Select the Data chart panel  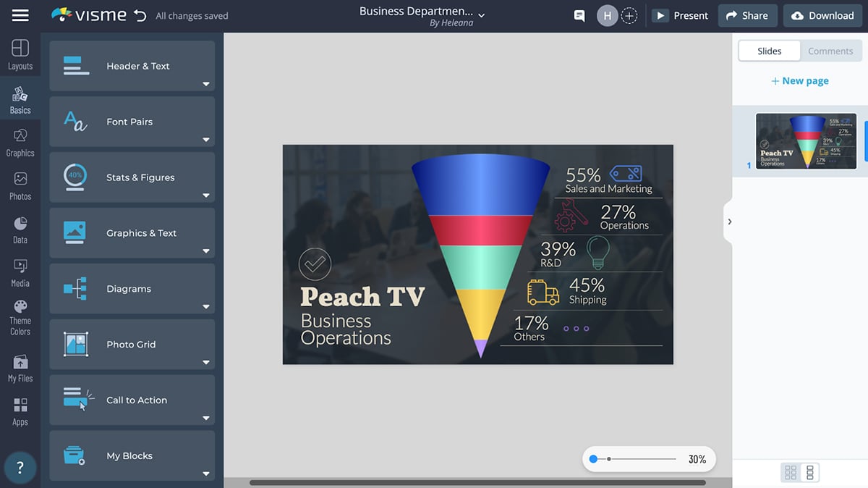coord(20,230)
